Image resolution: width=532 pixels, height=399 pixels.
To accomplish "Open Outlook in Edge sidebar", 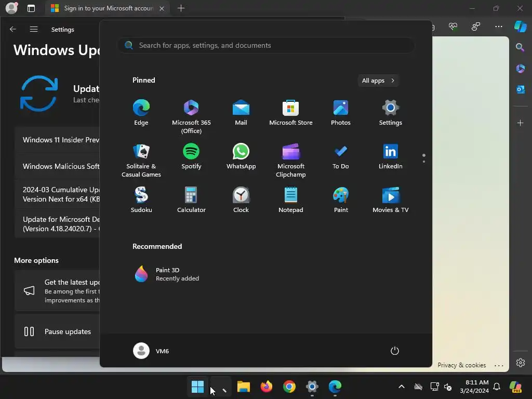I will coord(520,89).
